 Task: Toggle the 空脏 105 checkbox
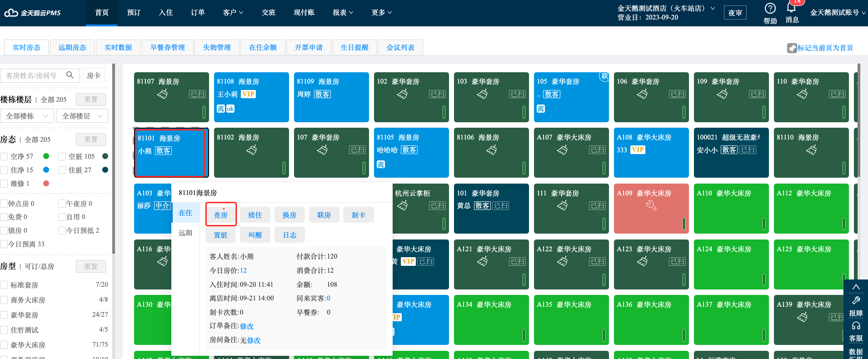(x=62, y=156)
